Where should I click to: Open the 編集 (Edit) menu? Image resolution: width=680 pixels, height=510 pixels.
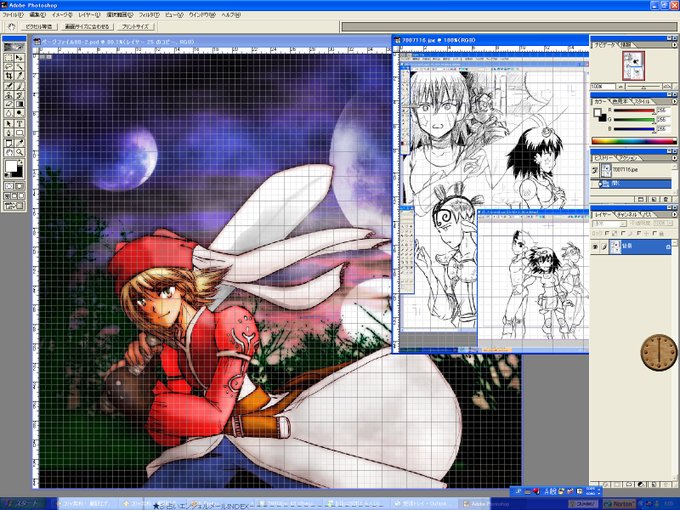pyautogui.click(x=37, y=15)
